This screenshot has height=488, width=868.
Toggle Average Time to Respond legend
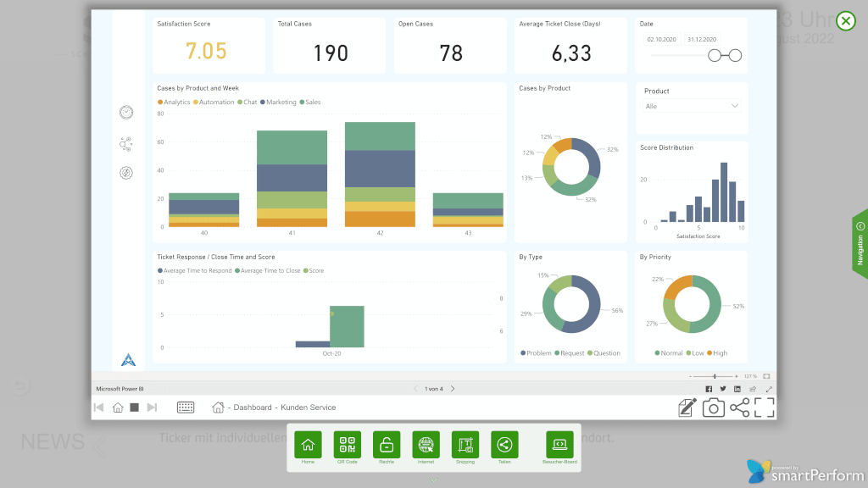point(194,271)
